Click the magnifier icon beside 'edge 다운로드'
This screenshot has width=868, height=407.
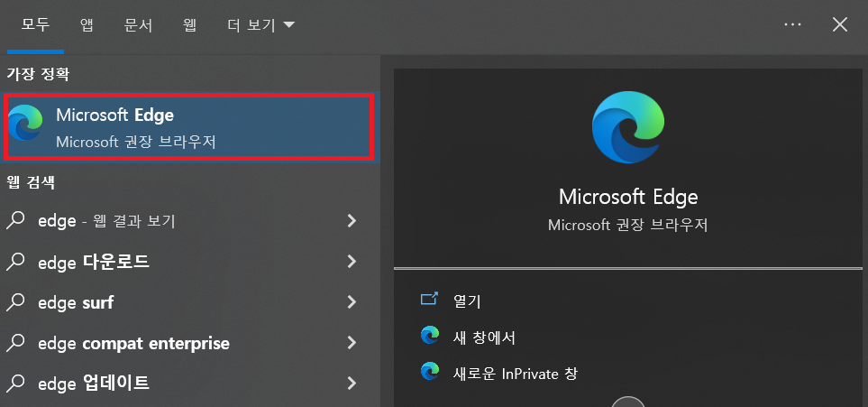(x=15, y=262)
